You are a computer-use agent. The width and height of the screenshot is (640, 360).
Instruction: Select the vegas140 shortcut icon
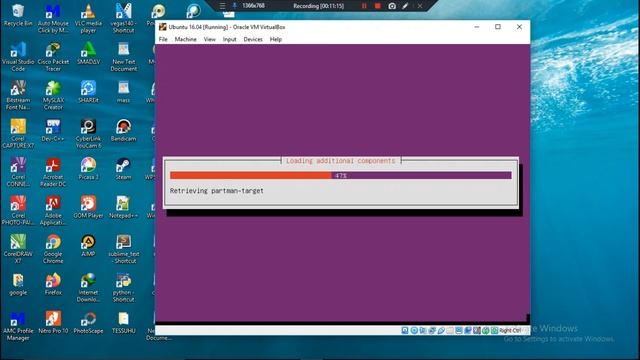point(123,18)
